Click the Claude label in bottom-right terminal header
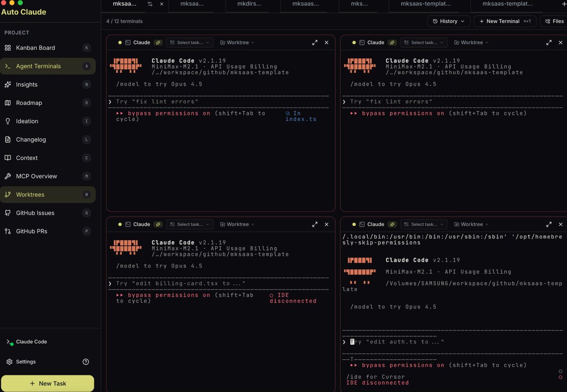This screenshot has height=392, width=567. (376, 224)
